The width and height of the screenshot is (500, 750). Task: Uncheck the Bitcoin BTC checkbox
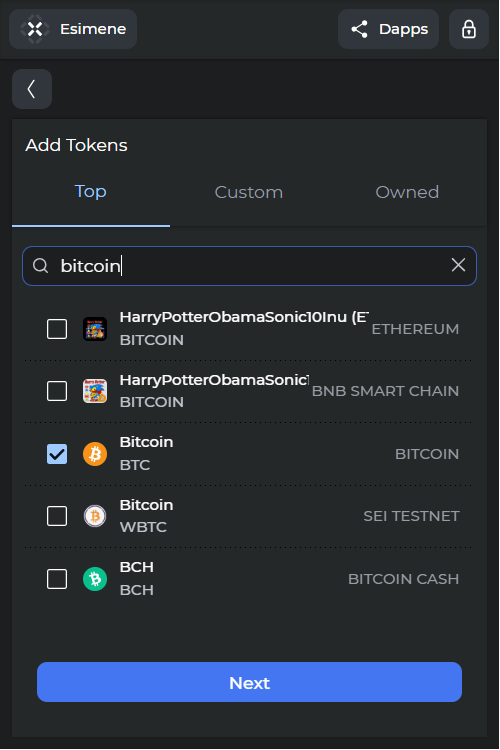[57, 454]
